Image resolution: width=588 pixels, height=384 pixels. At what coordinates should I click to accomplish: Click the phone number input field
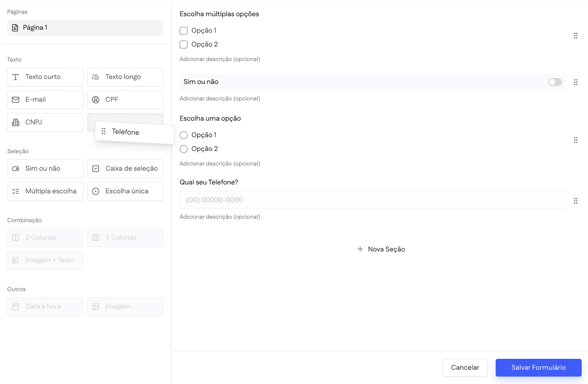click(372, 200)
